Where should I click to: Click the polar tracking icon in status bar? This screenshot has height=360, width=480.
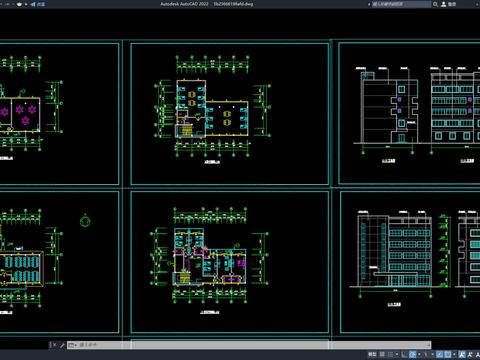point(412,354)
